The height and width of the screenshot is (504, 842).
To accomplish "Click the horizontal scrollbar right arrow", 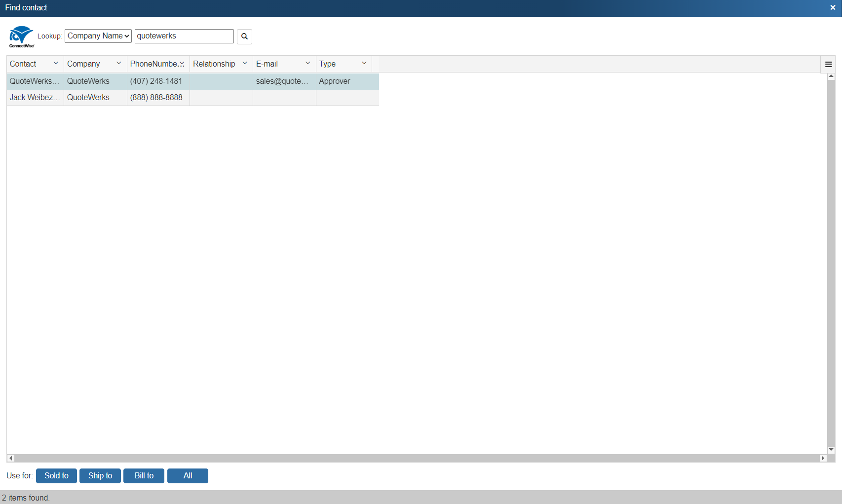I will 823,458.
